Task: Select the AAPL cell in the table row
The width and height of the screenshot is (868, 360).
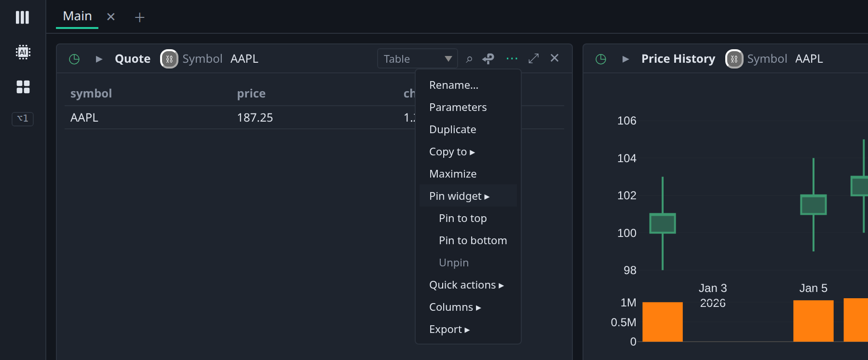Action: click(84, 118)
